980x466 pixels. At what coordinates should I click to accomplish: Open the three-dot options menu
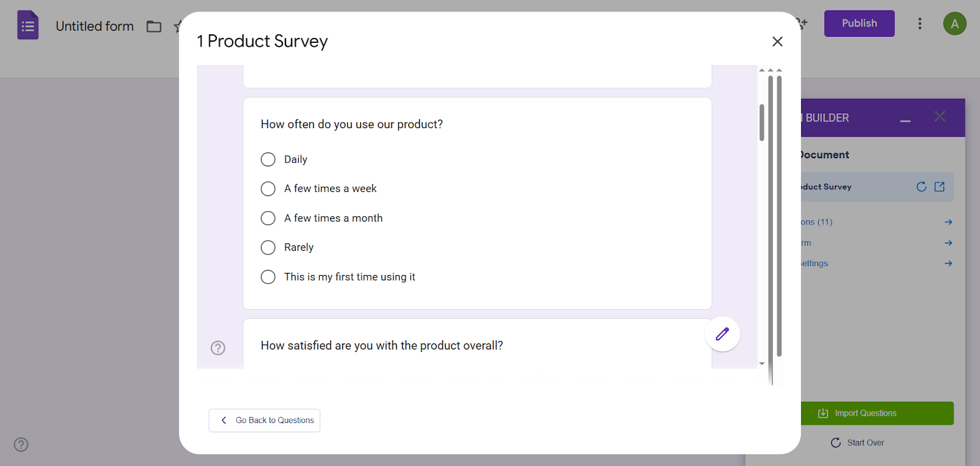[920, 23]
